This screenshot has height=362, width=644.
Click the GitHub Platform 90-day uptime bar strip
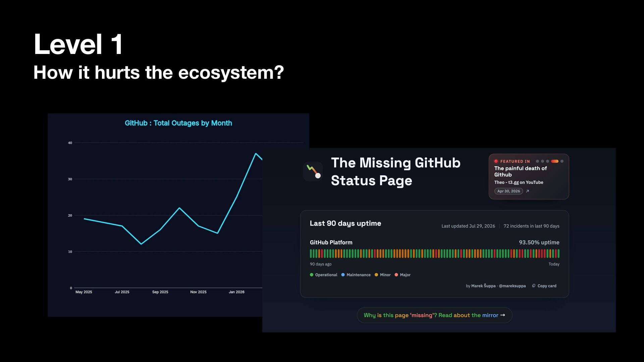435,253
